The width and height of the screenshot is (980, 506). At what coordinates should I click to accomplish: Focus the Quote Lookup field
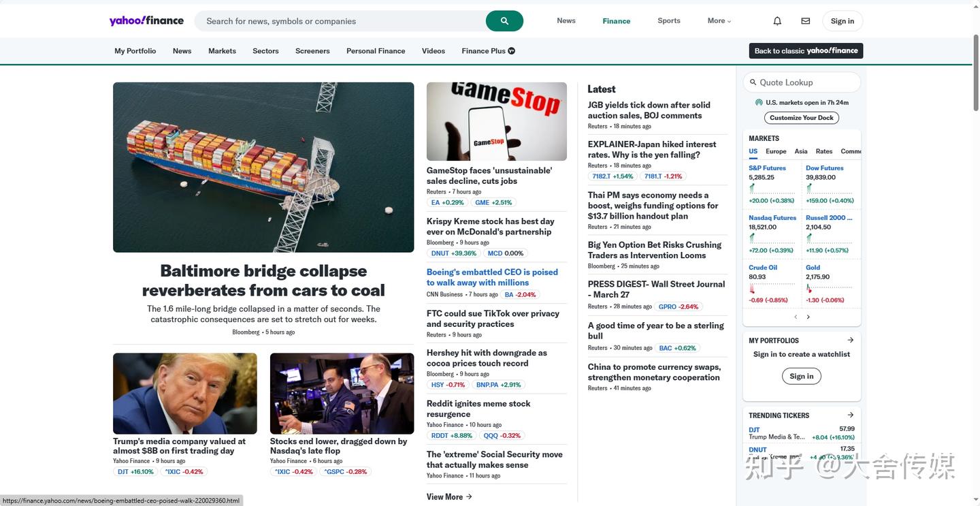[802, 82]
